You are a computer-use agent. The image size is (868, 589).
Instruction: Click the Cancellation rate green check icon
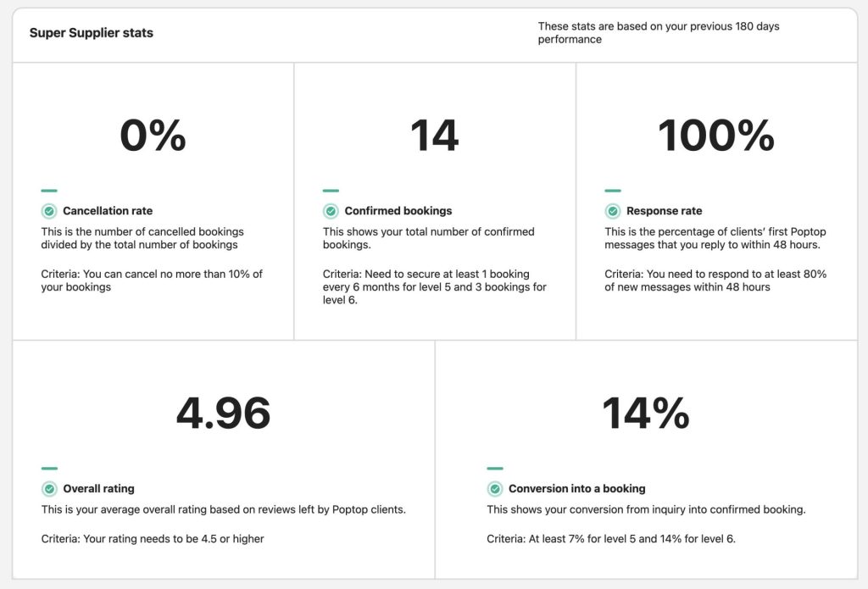(x=49, y=211)
